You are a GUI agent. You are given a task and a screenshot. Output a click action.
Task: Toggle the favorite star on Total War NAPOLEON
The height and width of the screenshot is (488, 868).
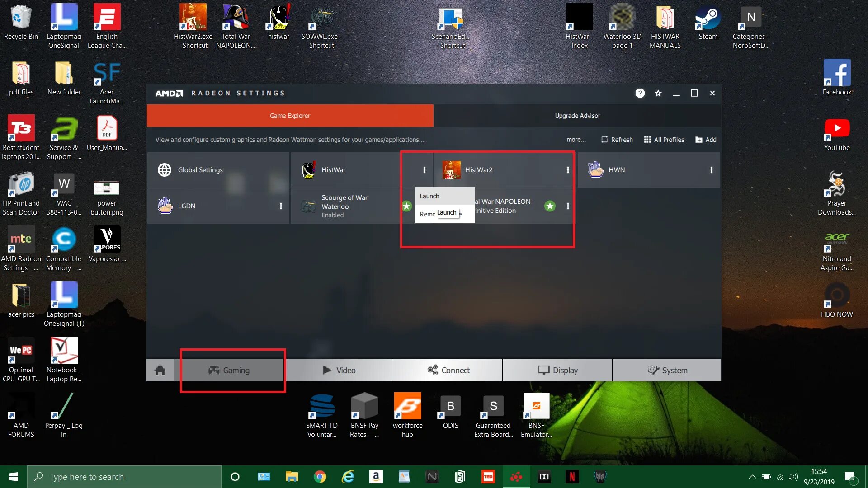(550, 206)
